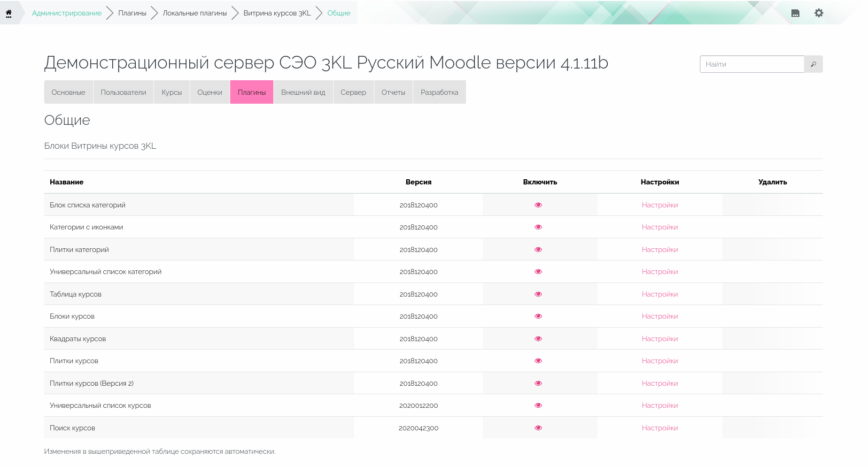
Task: Click the Название column header
Action: 67,182
